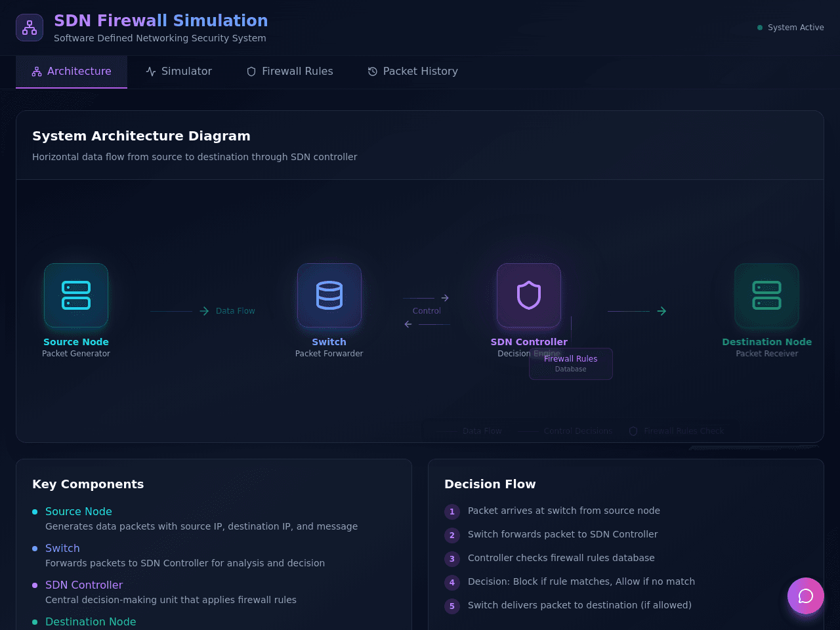
Task: Click the Source Node label in diagram
Action: (76, 342)
